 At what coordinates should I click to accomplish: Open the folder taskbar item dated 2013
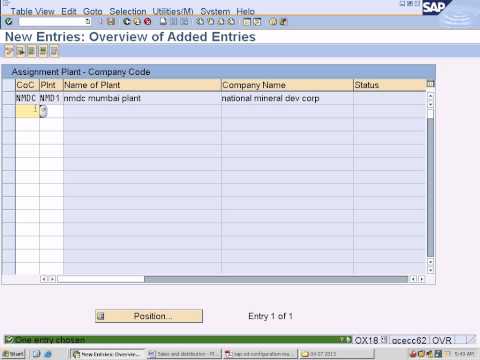click(x=337, y=354)
